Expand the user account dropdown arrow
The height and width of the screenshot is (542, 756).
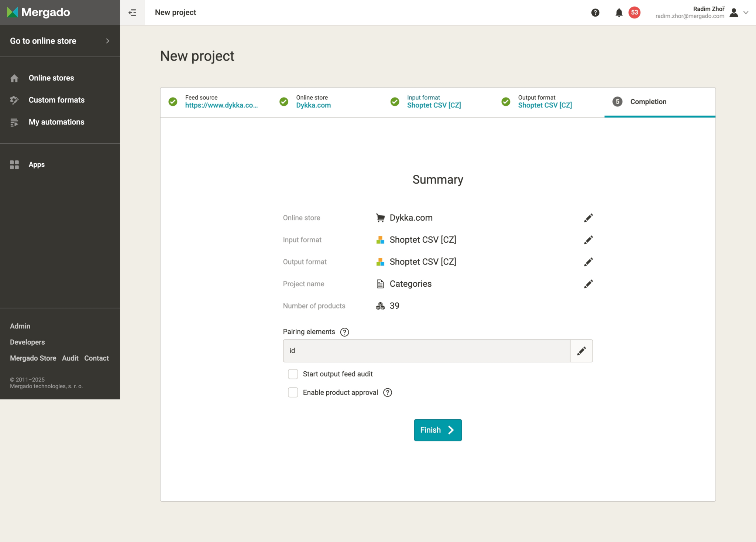click(x=746, y=13)
